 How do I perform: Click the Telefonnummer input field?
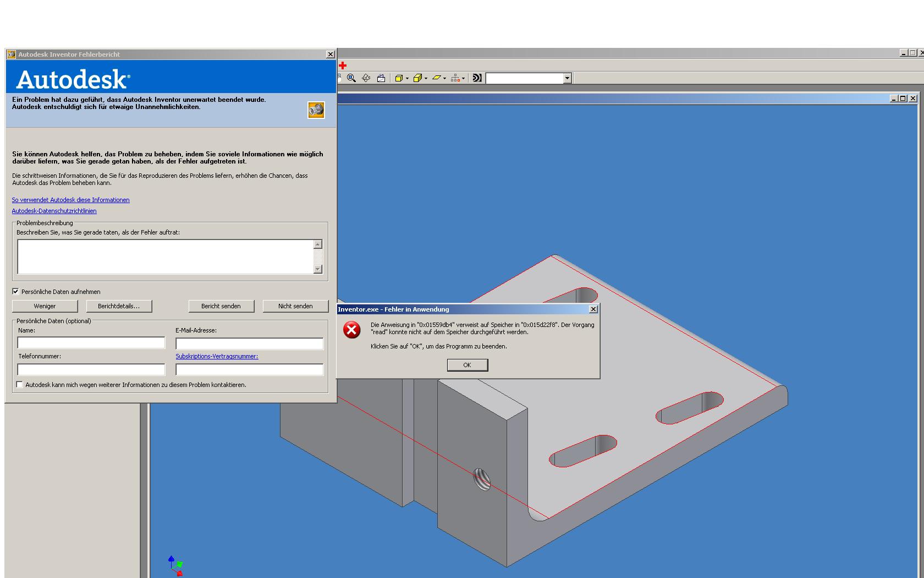91,369
